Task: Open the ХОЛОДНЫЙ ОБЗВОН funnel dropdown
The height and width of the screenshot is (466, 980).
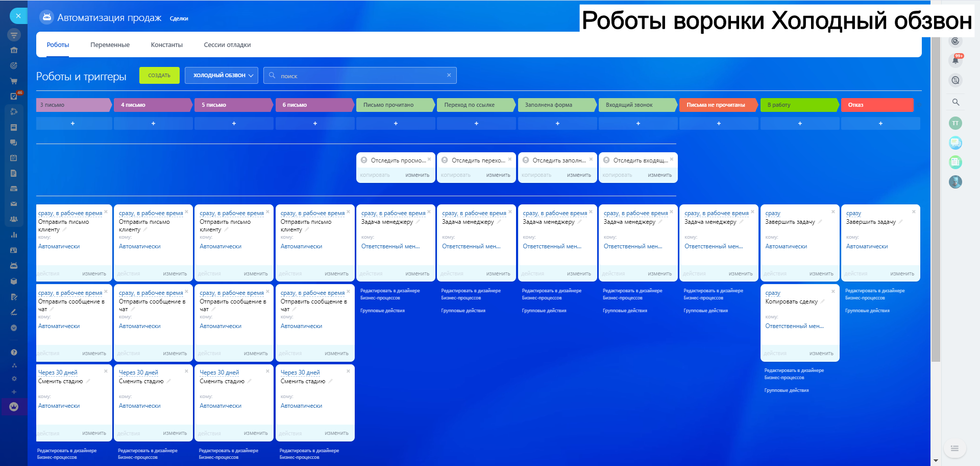Action: pyautogui.click(x=222, y=75)
